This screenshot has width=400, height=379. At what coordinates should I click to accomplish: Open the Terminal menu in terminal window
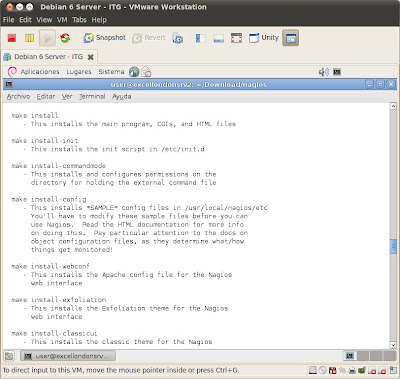92,96
